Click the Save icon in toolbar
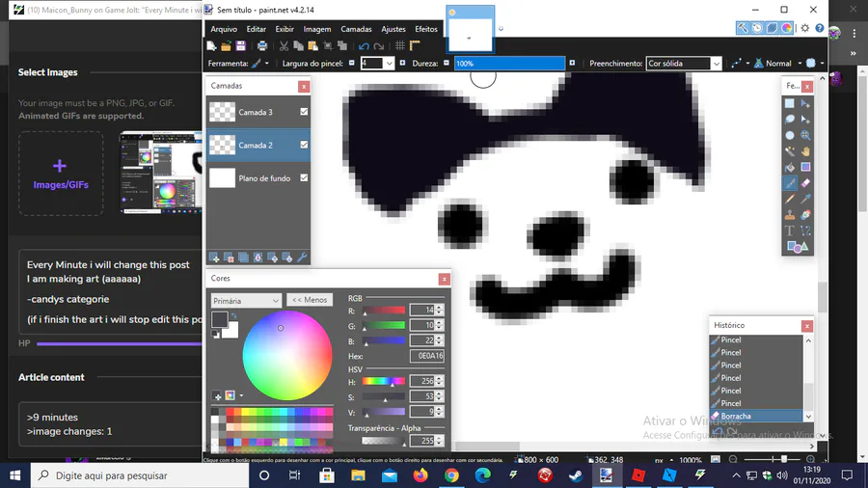Viewport: 868px width, 488px height. tap(241, 46)
